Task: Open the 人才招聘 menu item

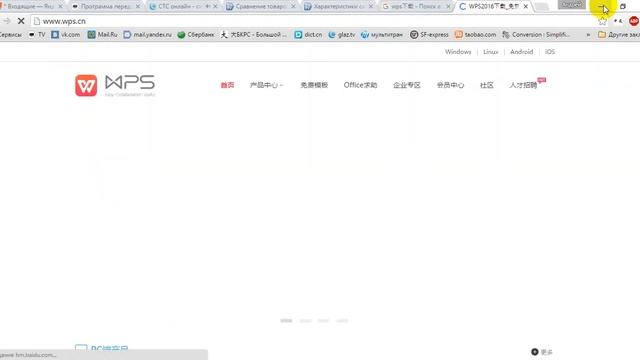Action: (x=523, y=85)
